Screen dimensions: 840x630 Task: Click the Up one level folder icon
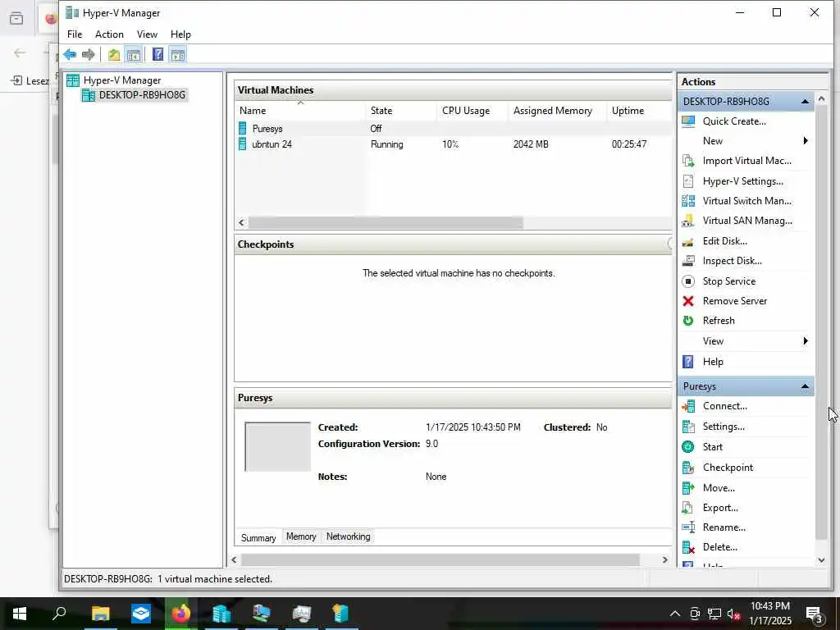[113, 54]
